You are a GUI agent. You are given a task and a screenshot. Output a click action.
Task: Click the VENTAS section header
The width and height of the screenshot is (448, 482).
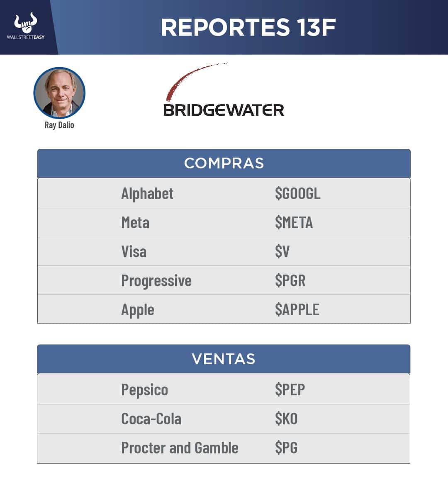point(224,359)
